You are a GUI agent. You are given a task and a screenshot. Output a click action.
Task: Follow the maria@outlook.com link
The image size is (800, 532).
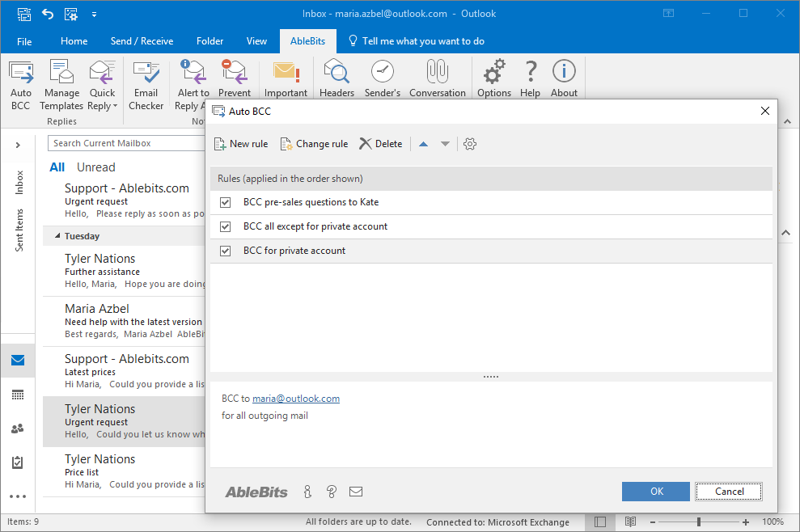pos(296,399)
